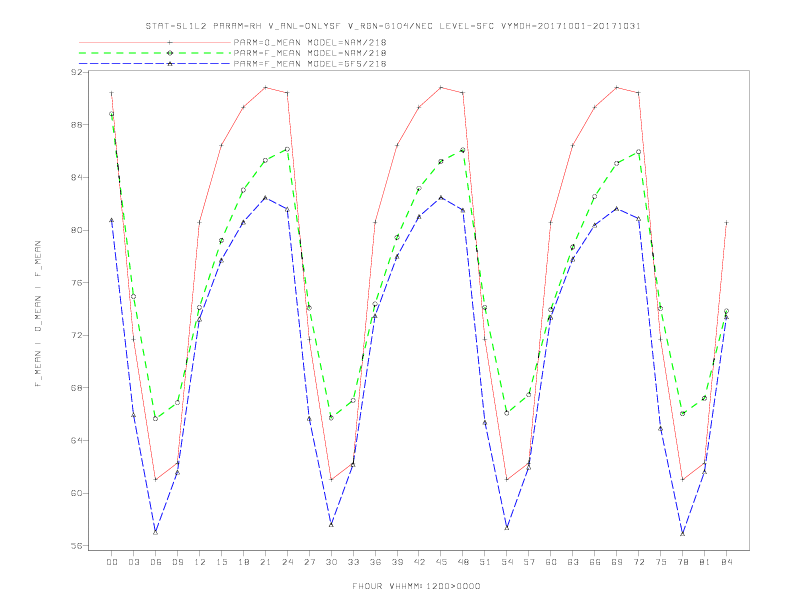The width and height of the screenshot is (792, 612).
Task: Click the x-axis tick label 60
Action: [x=551, y=562]
